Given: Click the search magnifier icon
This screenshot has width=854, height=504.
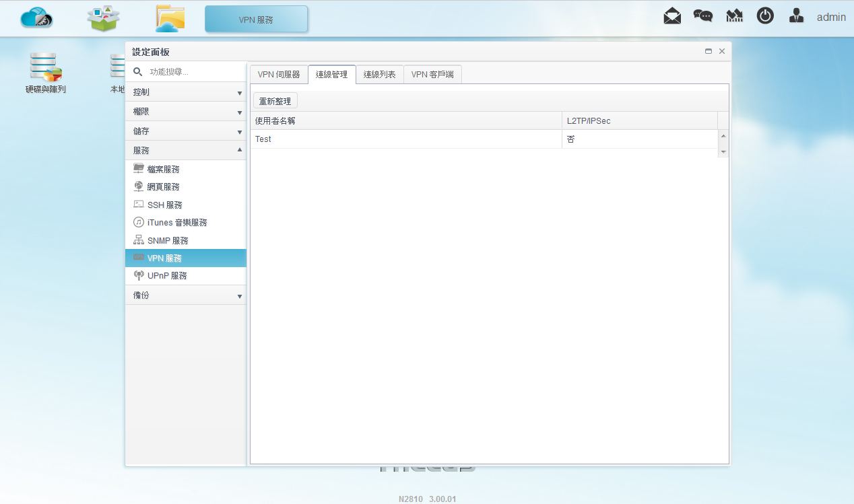Looking at the screenshot, I should (137, 71).
